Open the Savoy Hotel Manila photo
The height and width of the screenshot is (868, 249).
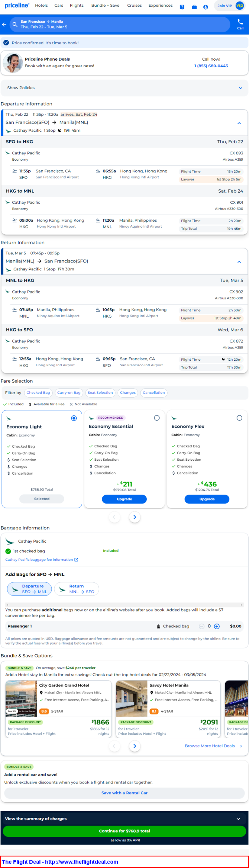(x=132, y=698)
